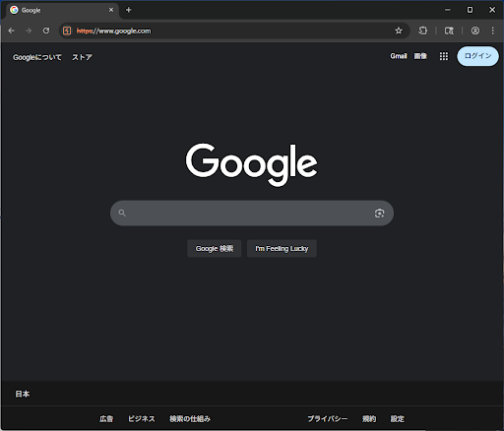Image resolution: width=504 pixels, height=431 pixels.
Task: Open the 設定 menu in footer
Action: pos(397,419)
